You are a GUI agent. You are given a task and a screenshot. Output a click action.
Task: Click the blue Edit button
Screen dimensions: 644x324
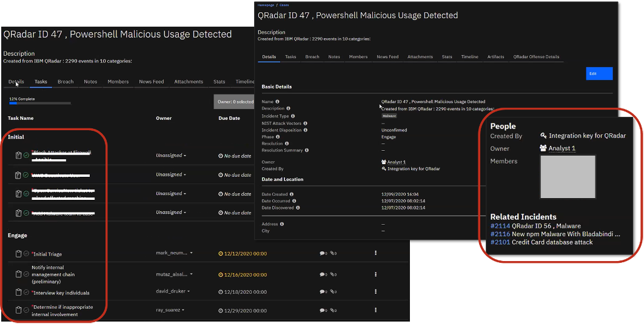click(599, 73)
